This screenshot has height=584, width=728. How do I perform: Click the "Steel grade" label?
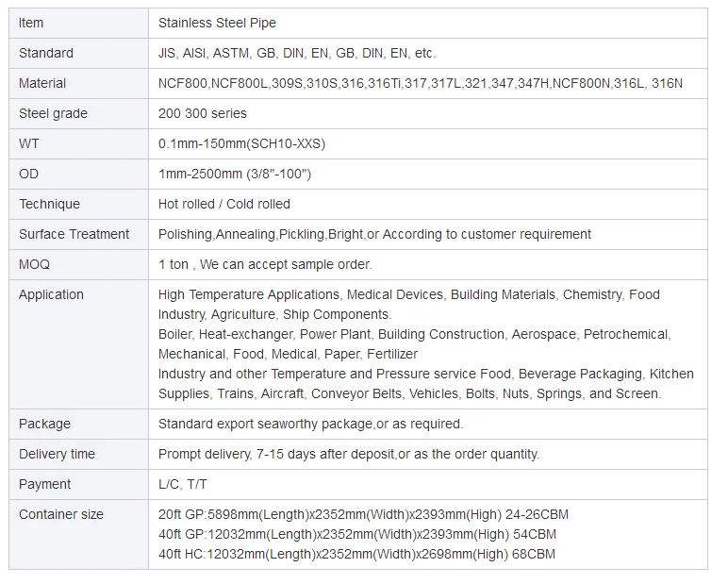53,113
